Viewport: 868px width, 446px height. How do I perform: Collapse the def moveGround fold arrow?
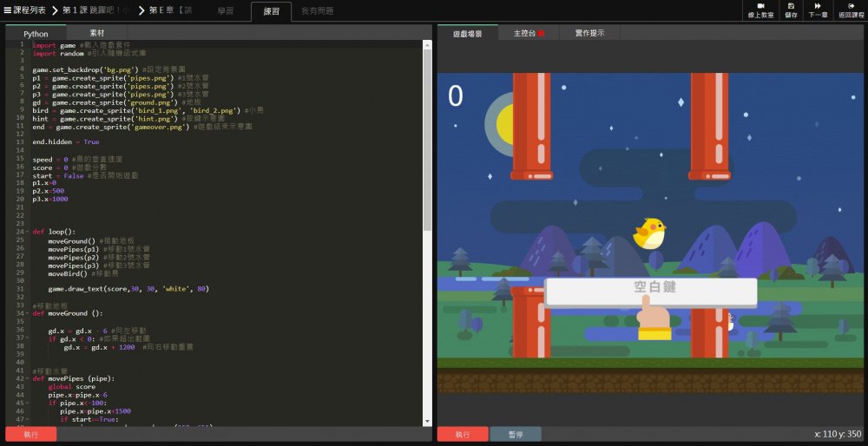click(x=27, y=313)
